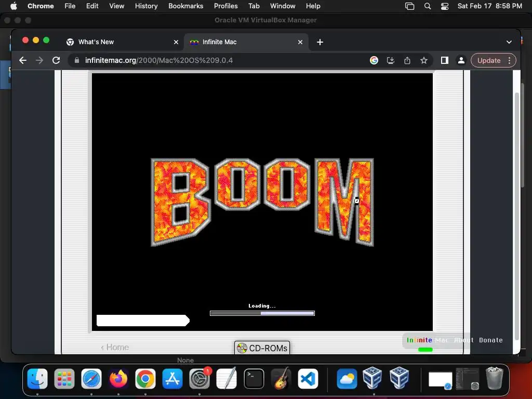Click the browser forward arrow
This screenshot has width=532, height=399.
tap(39, 60)
